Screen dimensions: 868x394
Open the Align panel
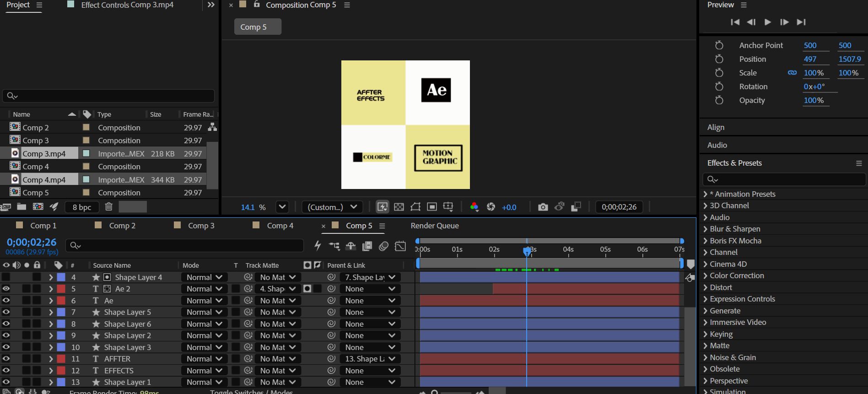[716, 128]
